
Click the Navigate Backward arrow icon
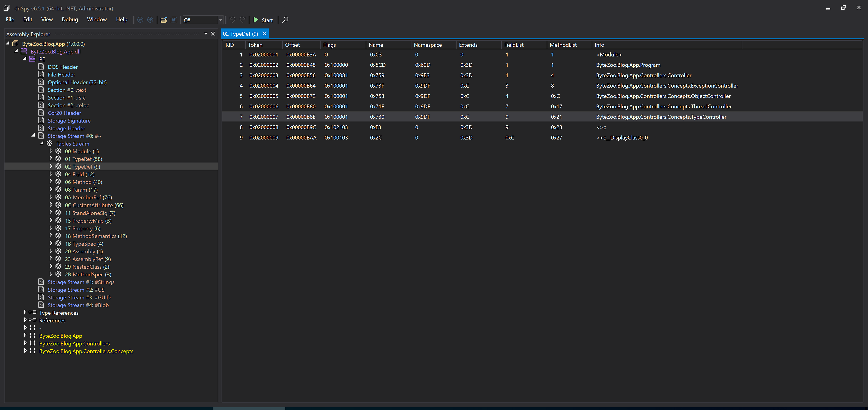pyautogui.click(x=140, y=20)
